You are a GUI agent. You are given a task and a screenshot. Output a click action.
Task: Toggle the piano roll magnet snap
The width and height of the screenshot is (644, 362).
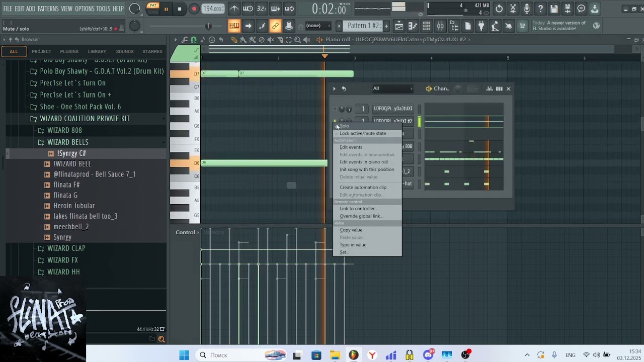pos(194,40)
